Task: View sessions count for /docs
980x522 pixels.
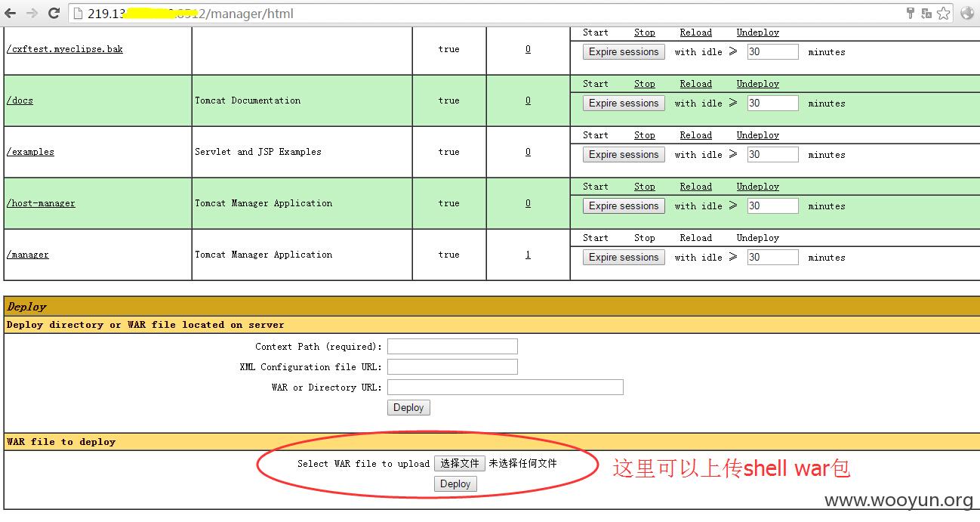Action: point(528,100)
